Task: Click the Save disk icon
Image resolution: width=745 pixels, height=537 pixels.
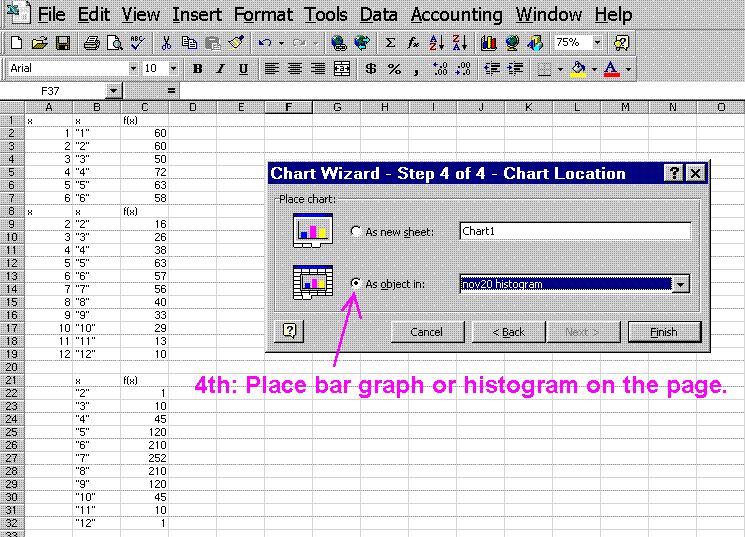Action: [63, 43]
